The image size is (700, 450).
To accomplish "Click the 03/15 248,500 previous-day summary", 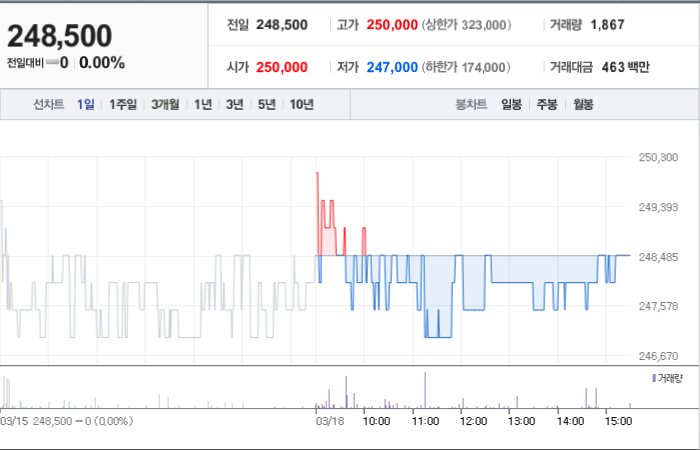I will pyautogui.click(x=67, y=421).
